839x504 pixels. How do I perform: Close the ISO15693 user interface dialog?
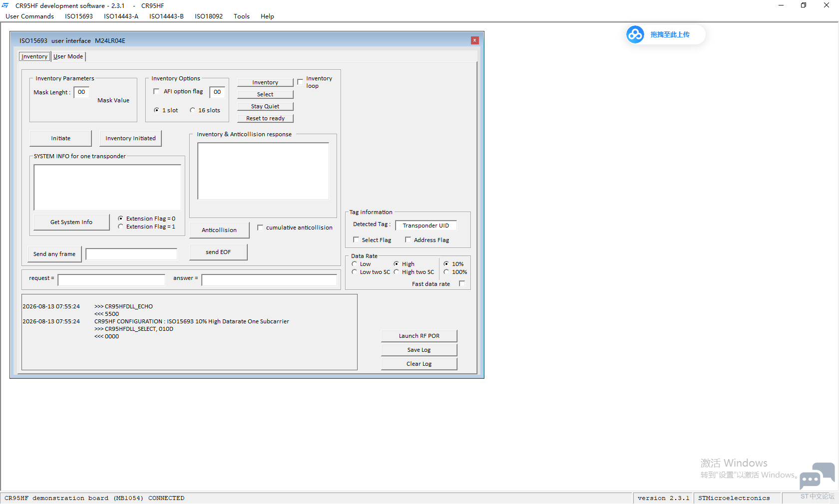tap(475, 40)
